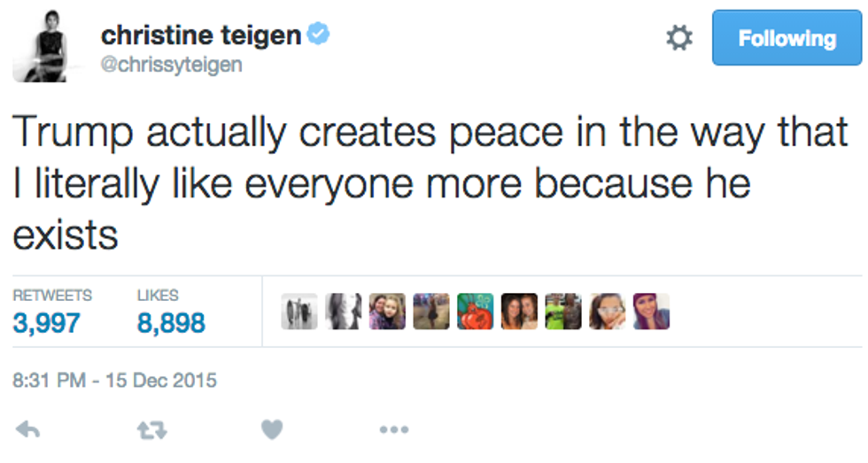Open the black-and-white profile silhouette avatar
Viewport: 868px width, 463px height.
[x=343, y=312]
